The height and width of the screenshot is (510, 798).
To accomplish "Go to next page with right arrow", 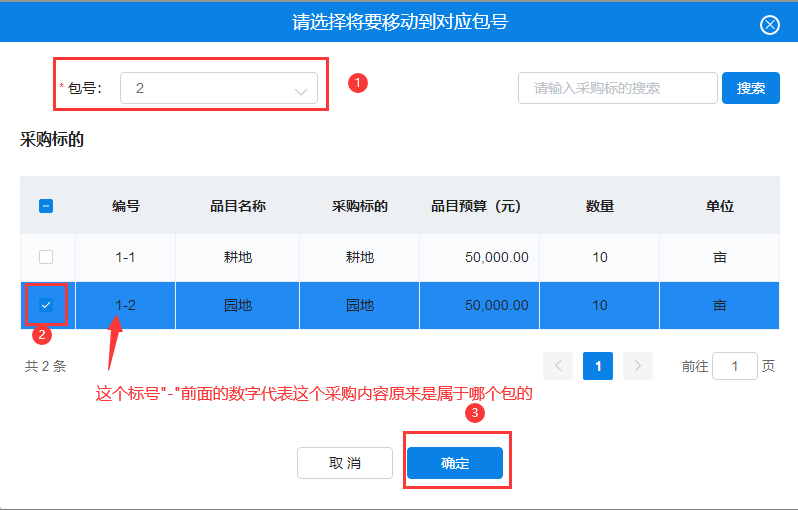I will [638, 366].
